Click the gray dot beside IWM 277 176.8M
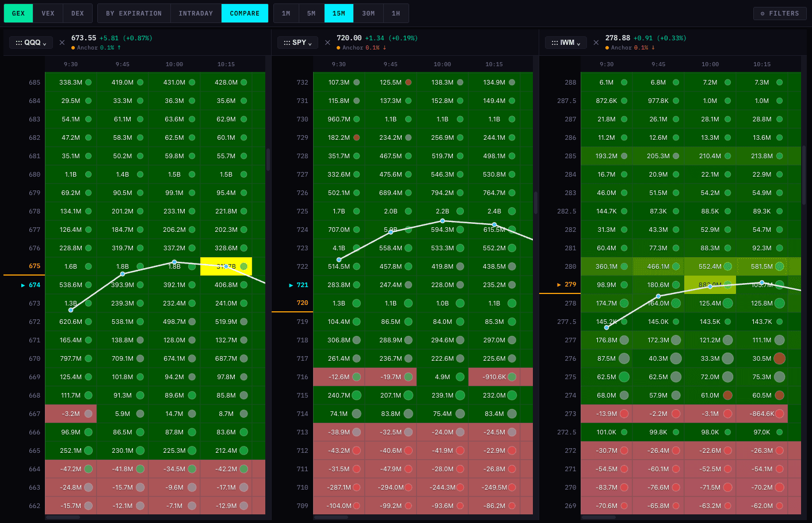Screen dimensions: 812x523 (x=624, y=340)
